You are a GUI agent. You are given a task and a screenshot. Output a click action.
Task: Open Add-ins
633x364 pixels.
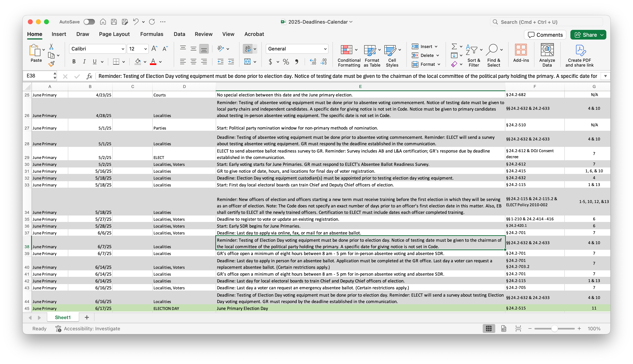click(521, 53)
